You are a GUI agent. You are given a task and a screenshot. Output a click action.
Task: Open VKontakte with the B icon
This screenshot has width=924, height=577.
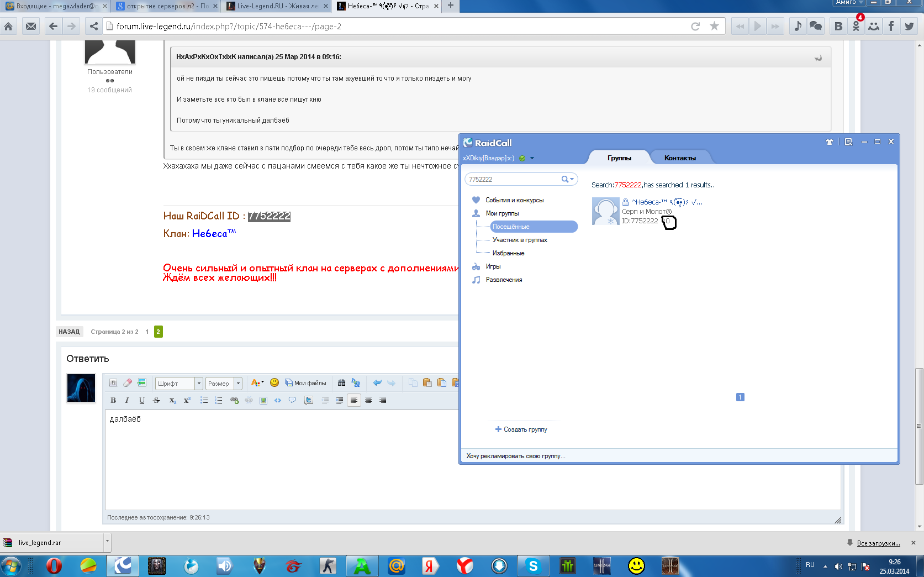(x=838, y=26)
